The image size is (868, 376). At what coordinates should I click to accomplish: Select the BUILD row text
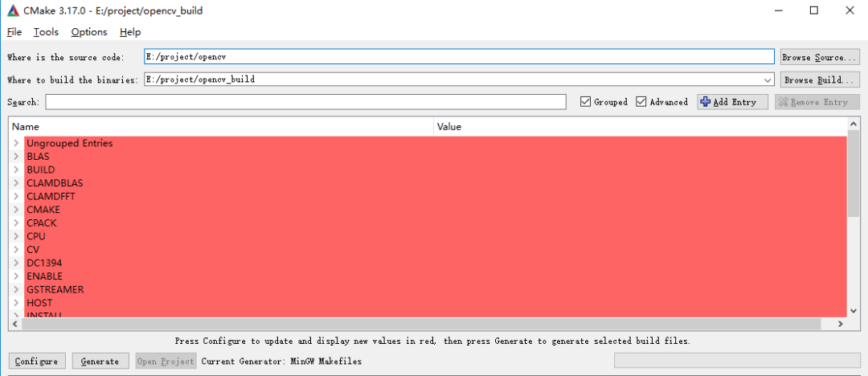click(40, 170)
